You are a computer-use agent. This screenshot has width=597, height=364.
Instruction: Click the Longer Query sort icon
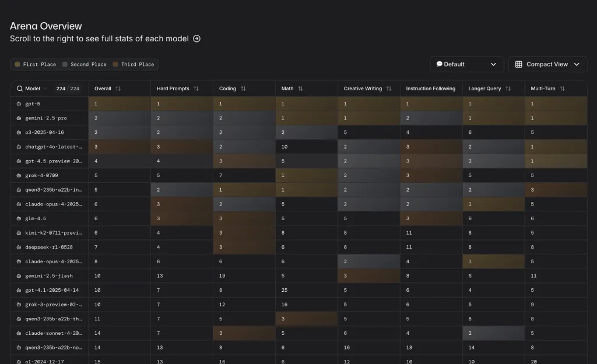(508, 89)
